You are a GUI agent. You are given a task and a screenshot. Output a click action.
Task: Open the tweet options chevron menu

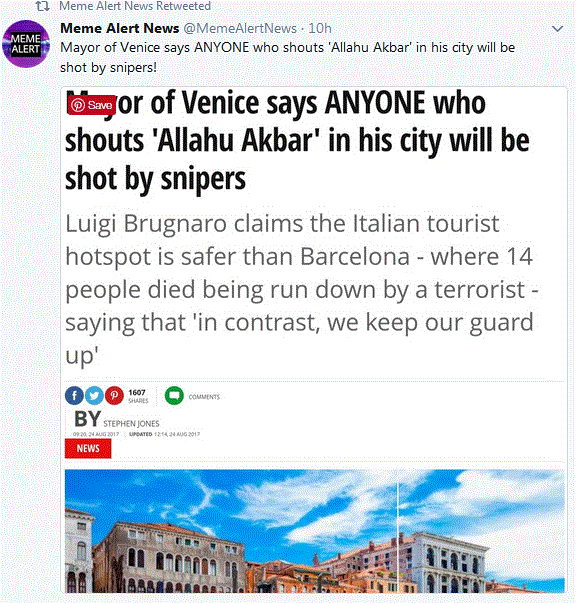point(557,29)
